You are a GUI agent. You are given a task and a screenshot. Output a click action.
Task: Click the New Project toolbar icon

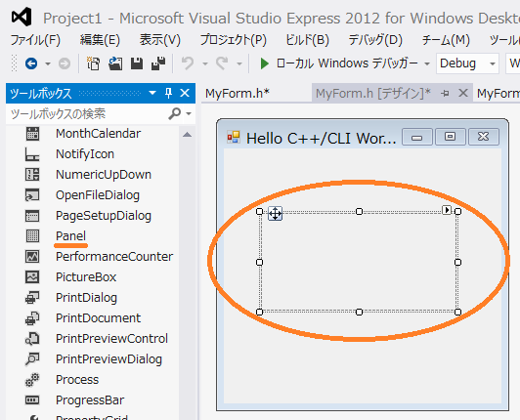pos(93,63)
